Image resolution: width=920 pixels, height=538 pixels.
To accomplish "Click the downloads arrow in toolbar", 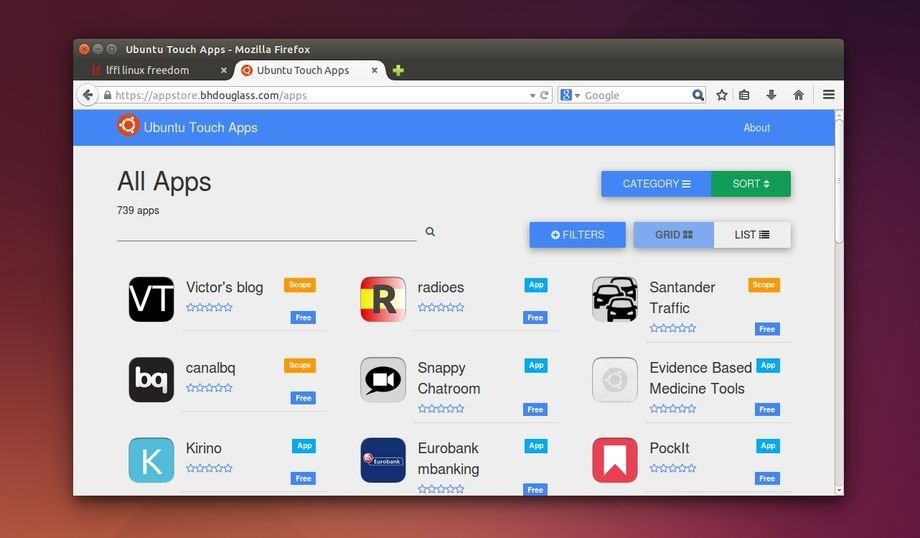I will tap(771, 95).
